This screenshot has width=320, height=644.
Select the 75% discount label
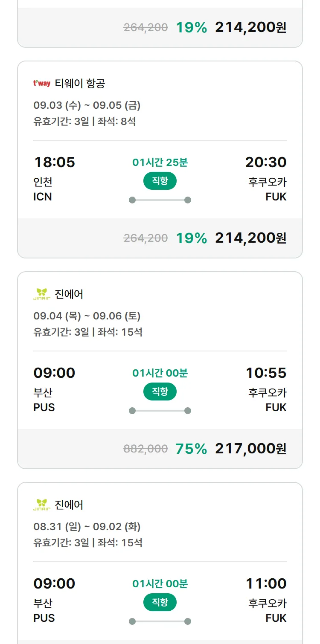point(191,449)
